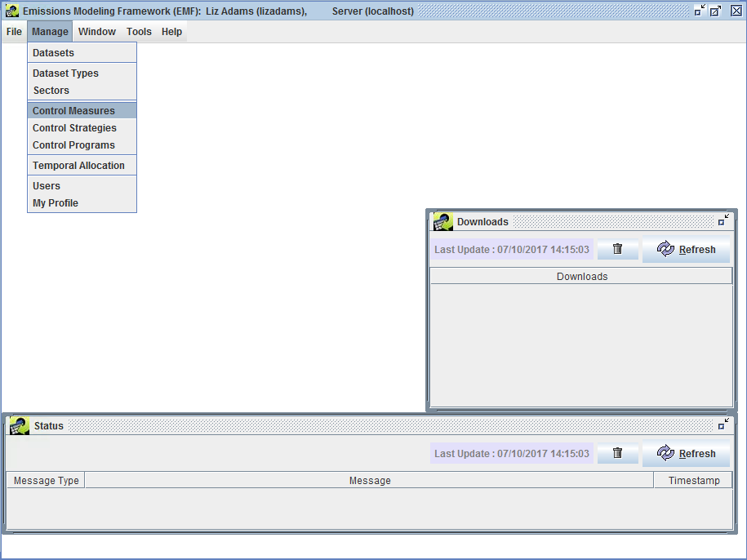Click the EMF logo in the Downloads title bar
The image size is (747, 560).
coord(443,221)
